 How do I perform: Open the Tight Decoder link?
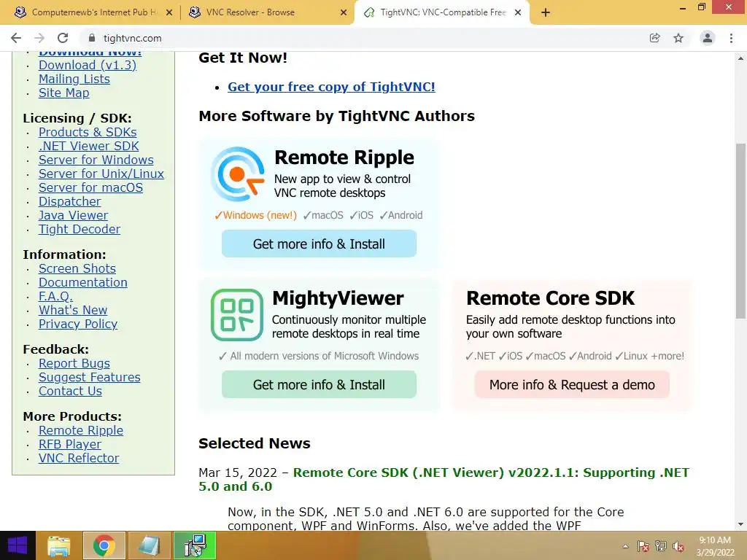pyautogui.click(x=80, y=229)
